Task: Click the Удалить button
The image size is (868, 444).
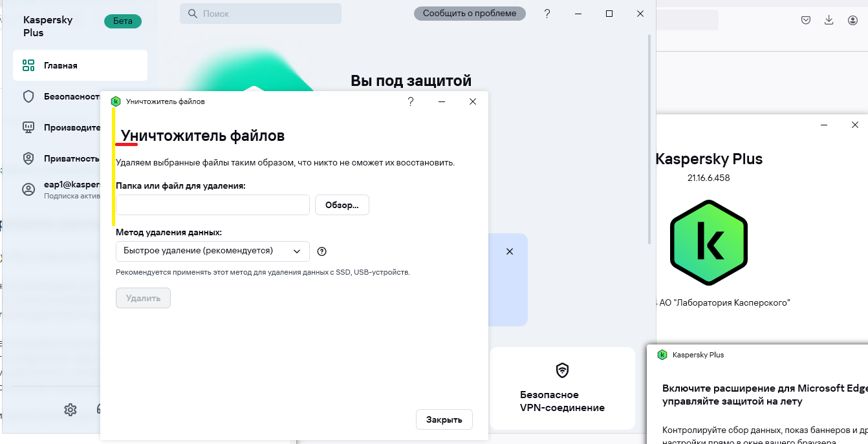Action: (x=143, y=298)
